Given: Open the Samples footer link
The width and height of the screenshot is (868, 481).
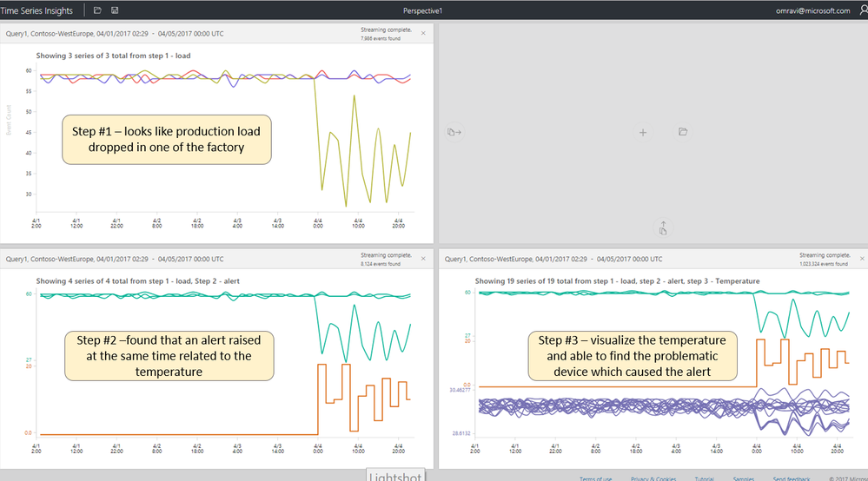Looking at the screenshot, I should [744, 478].
